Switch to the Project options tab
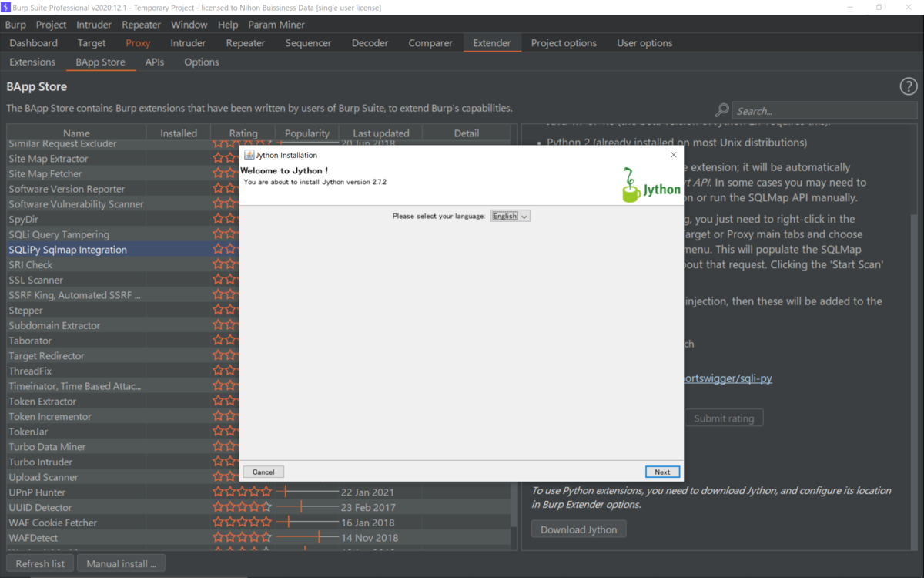The image size is (924, 578). pyautogui.click(x=564, y=43)
